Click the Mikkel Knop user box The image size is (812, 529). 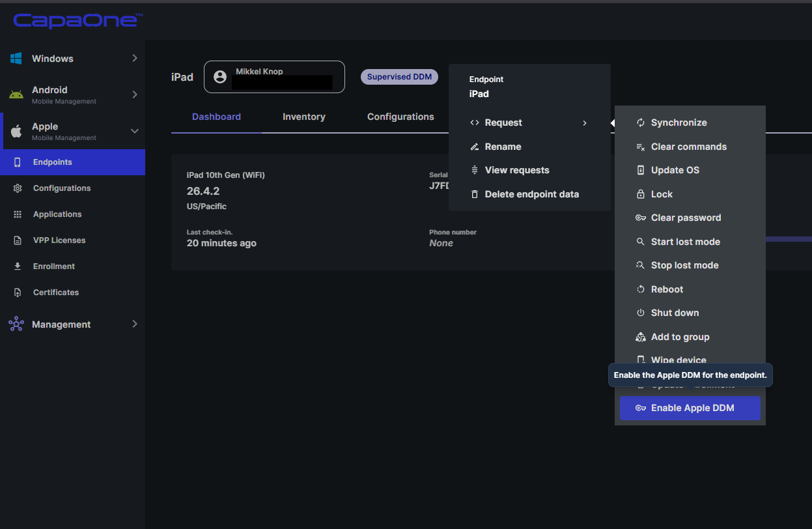tap(274, 77)
